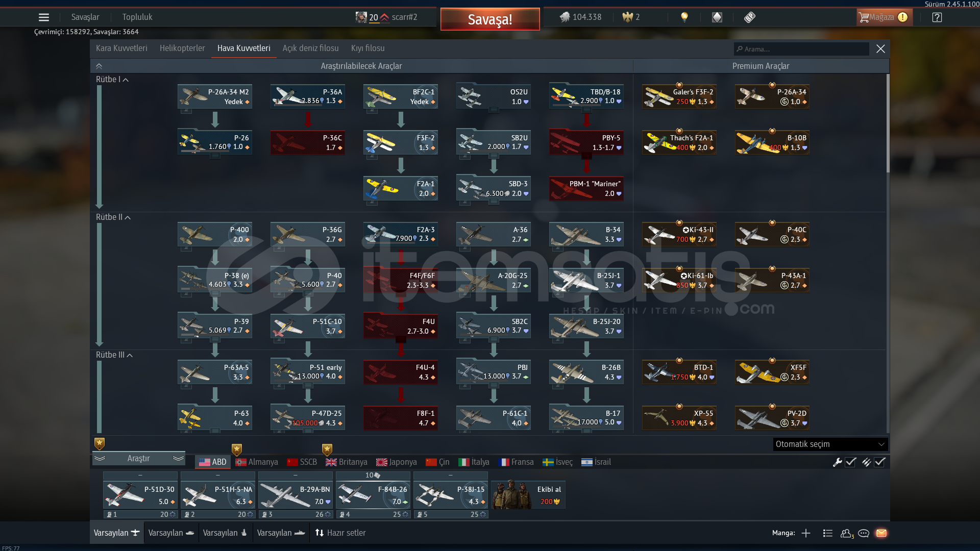Select the B-29A-BN crew slot
Screen dimensions: 980x551
point(296,495)
